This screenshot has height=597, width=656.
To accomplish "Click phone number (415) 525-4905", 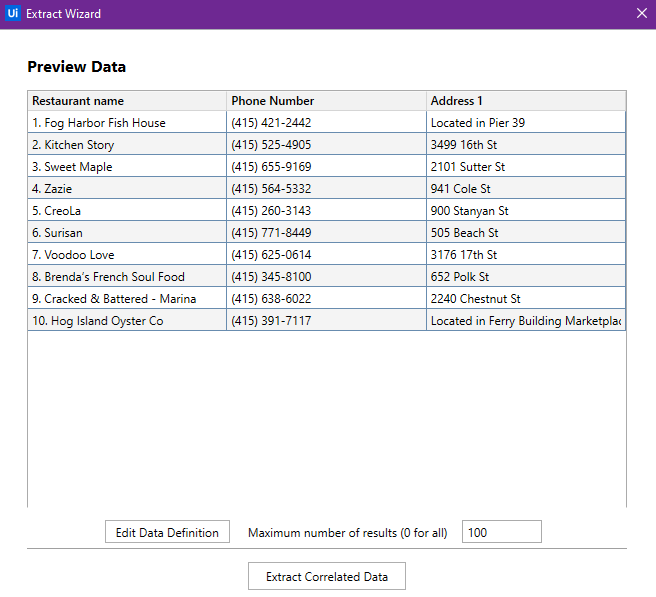I will pos(326,145).
